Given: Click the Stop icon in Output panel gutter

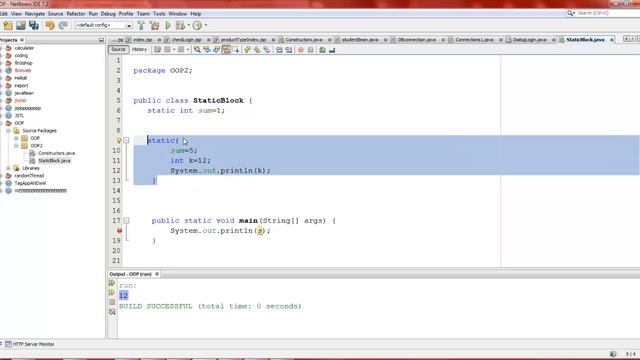Looking at the screenshot, I should (112, 302).
